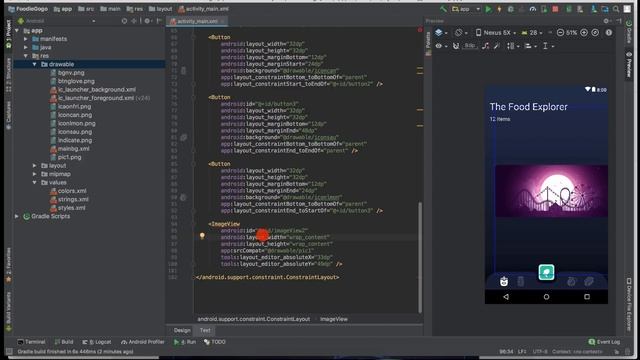Open the Build tool window
640x360 pixels.
(64, 342)
